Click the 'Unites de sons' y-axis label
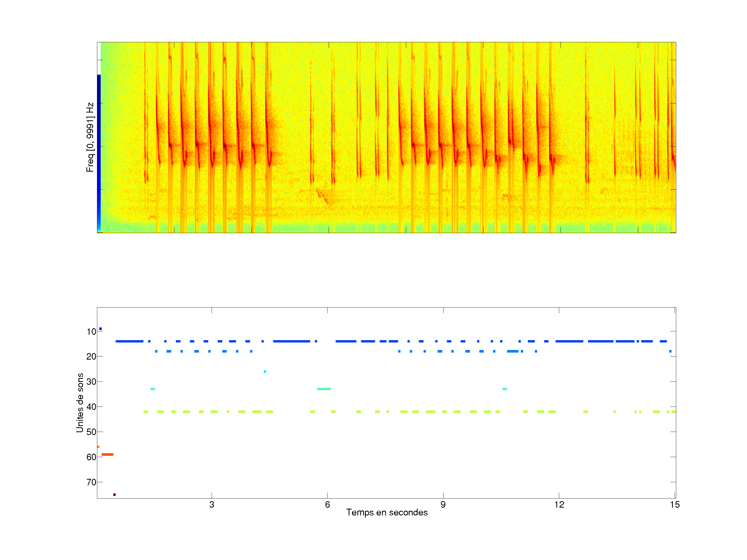This screenshot has width=747, height=560. [x=80, y=403]
